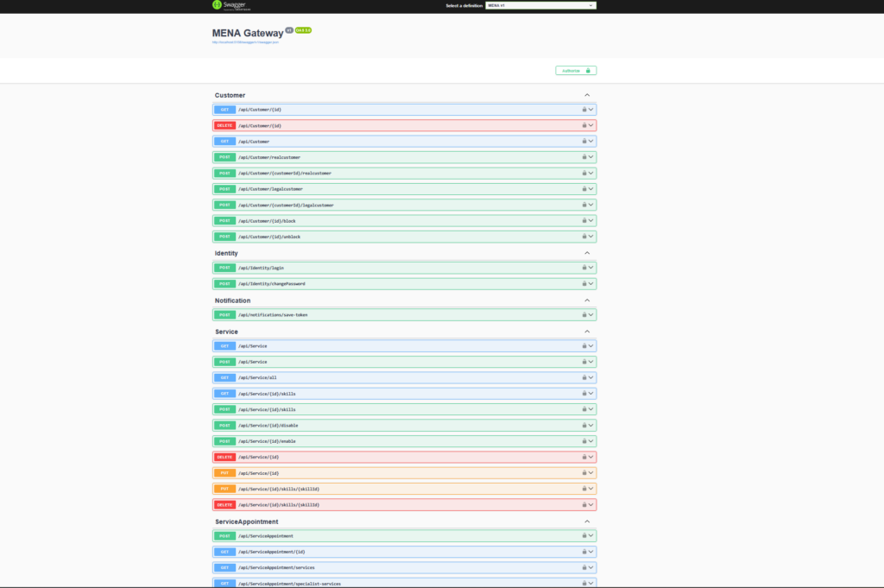
Task: Select the ServiceAppointment tag heading
Action: (x=246, y=522)
